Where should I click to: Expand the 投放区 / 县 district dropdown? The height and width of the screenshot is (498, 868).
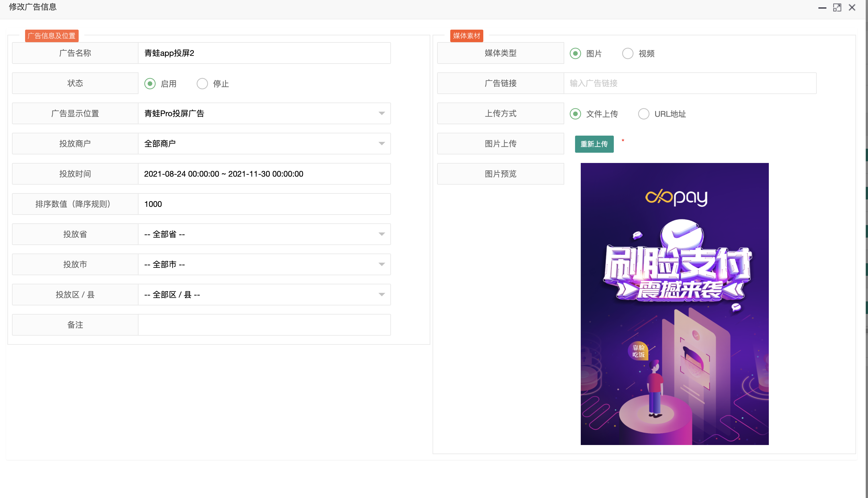(x=264, y=294)
